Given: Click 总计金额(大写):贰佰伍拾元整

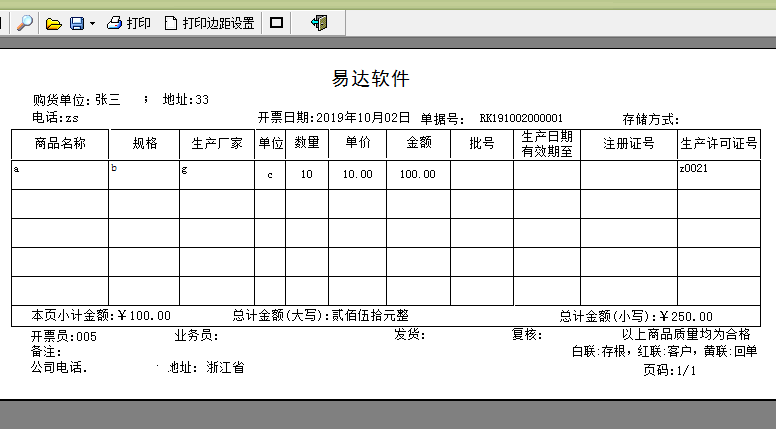Looking at the screenshot, I should 321,315.
